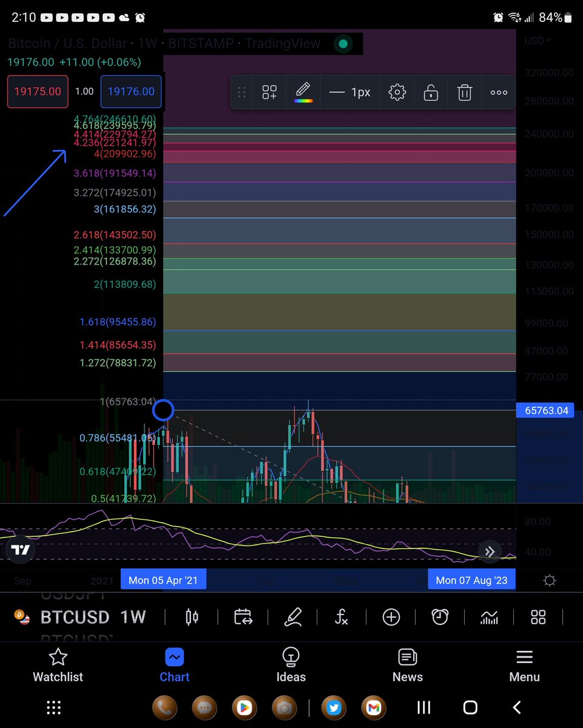
Task: Tap the 1.00 order quantity value
Action: [x=84, y=92]
